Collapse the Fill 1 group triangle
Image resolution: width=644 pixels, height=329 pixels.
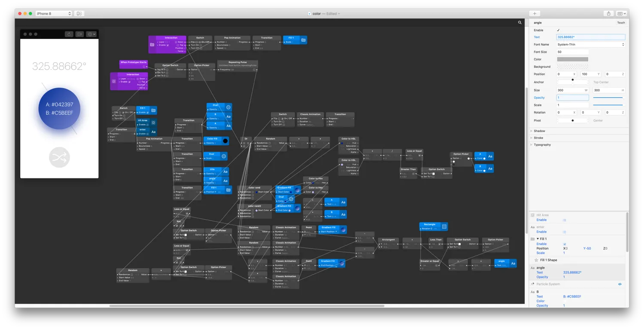tap(538, 238)
